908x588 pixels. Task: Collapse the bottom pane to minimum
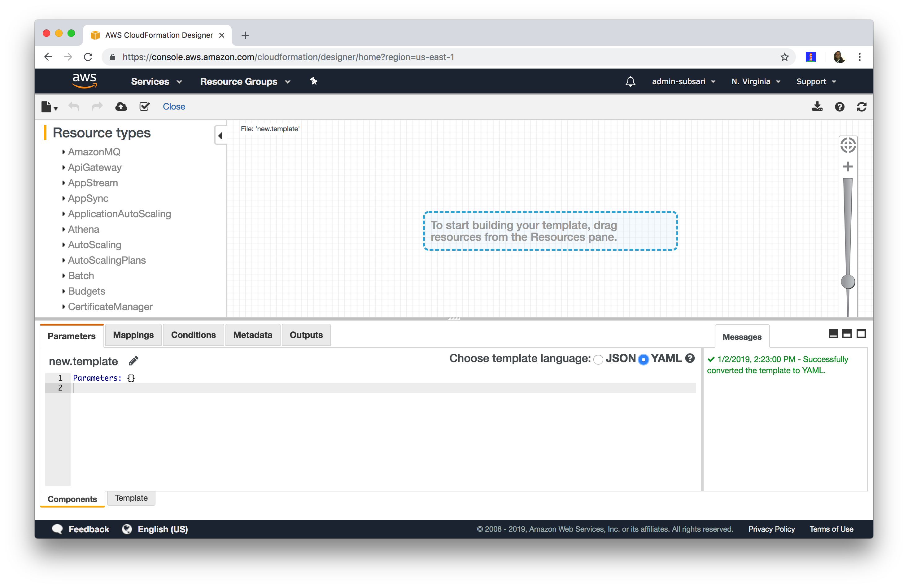[x=833, y=334]
